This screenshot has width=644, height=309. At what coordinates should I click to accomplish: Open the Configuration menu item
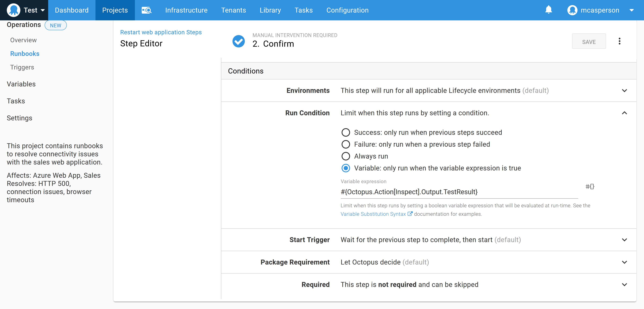(x=347, y=10)
